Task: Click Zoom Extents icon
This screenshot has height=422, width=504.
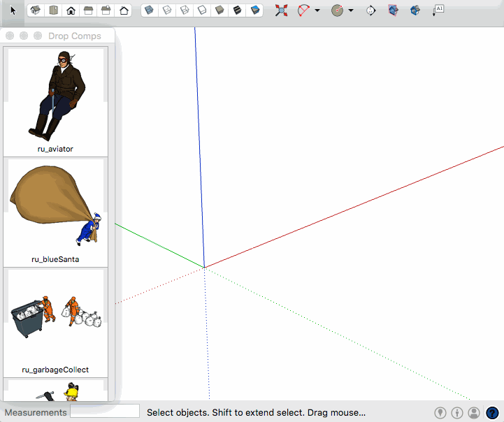Action: coord(281,10)
